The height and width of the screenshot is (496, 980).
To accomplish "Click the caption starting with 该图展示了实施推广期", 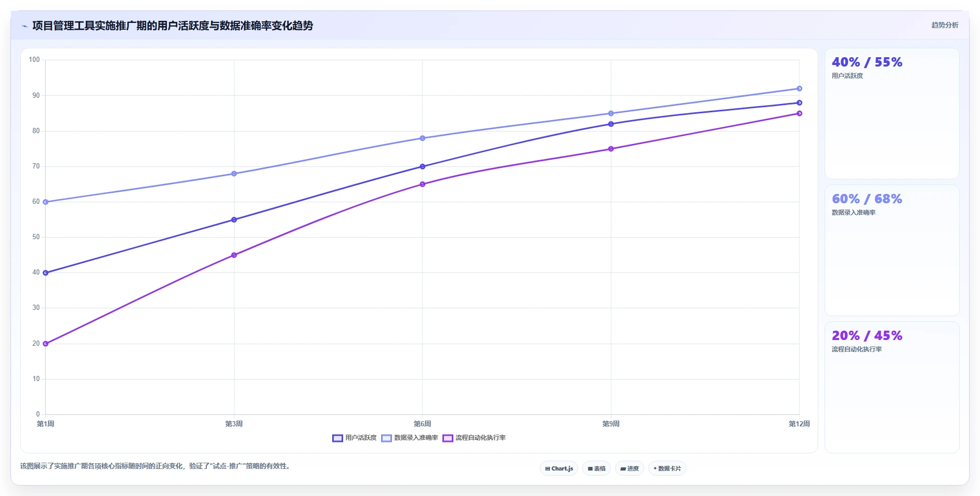I will [156, 466].
